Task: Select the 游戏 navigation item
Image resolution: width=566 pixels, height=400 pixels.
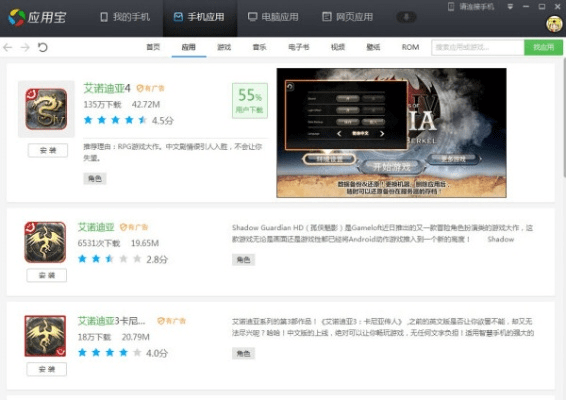Action: coord(224,47)
